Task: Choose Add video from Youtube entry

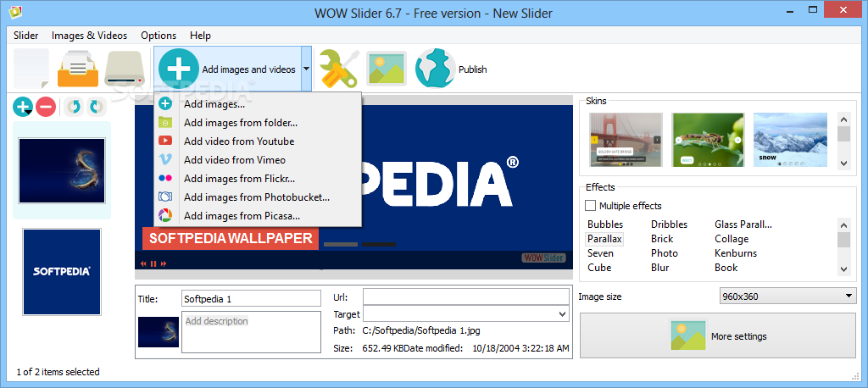Action: pyautogui.click(x=258, y=141)
